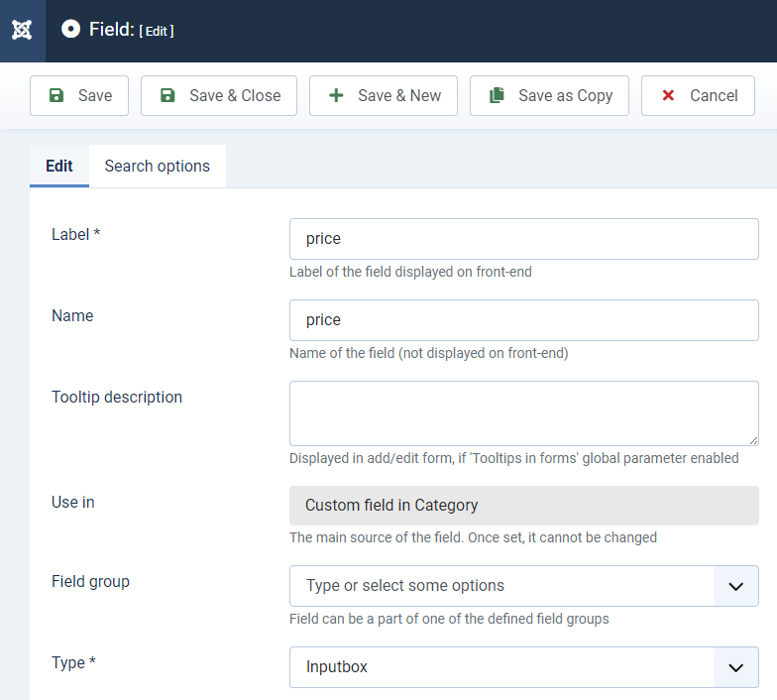
Task: Click the 'Use in' label text
Action: pyautogui.click(x=73, y=502)
